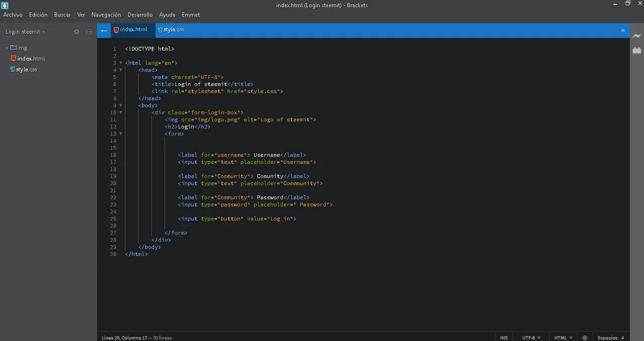The height and width of the screenshot is (341, 644).
Task: Open the Navegación menu
Action: [106, 15]
